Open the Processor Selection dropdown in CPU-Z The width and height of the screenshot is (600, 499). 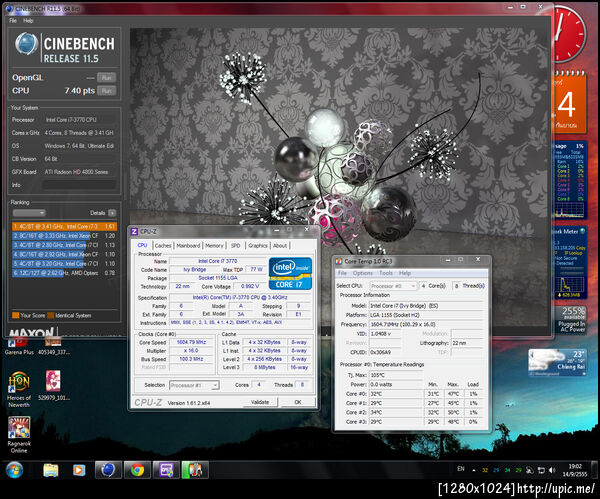(x=194, y=385)
